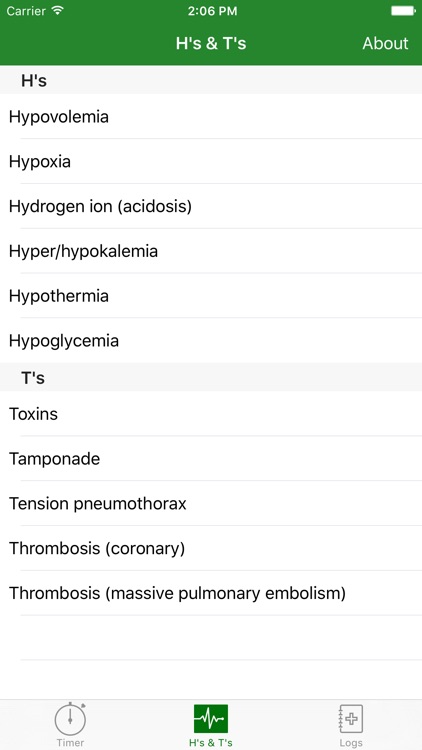
Task: Select the Hypoxia row
Action: pyautogui.click(x=211, y=161)
